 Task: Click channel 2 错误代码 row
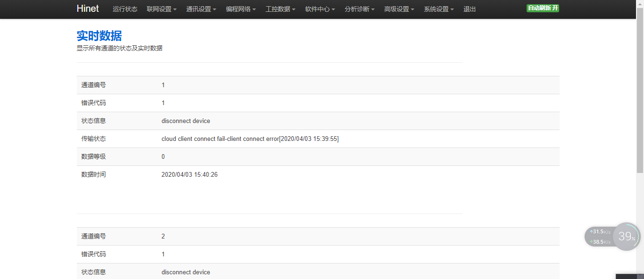[x=318, y=254]
